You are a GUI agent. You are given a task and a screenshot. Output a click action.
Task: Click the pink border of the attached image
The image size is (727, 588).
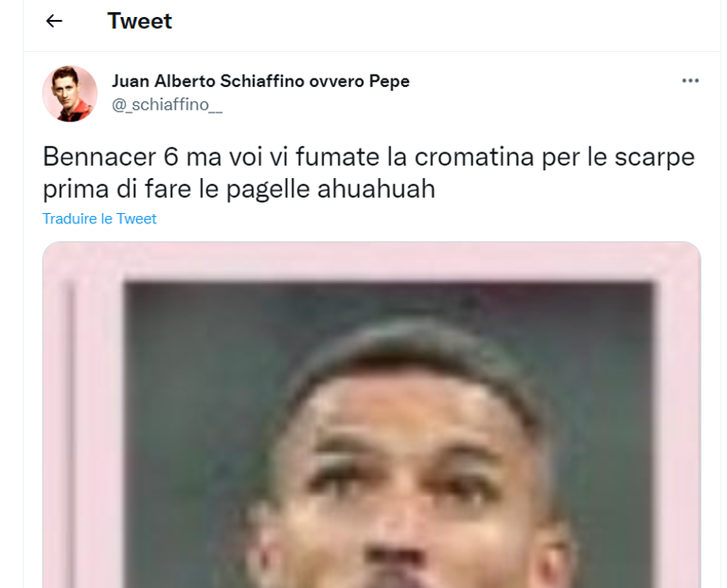tap(371, 260)
